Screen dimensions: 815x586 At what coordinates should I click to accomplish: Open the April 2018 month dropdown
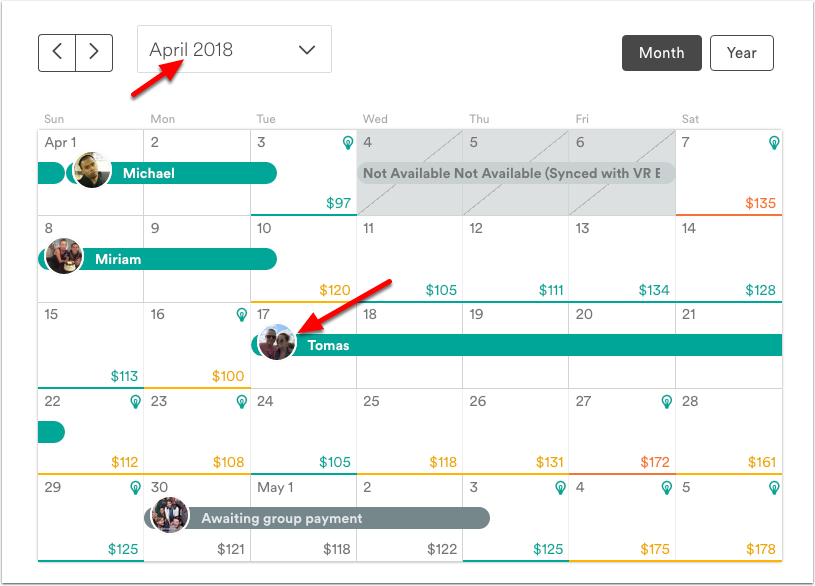click(x=234, y=49)
